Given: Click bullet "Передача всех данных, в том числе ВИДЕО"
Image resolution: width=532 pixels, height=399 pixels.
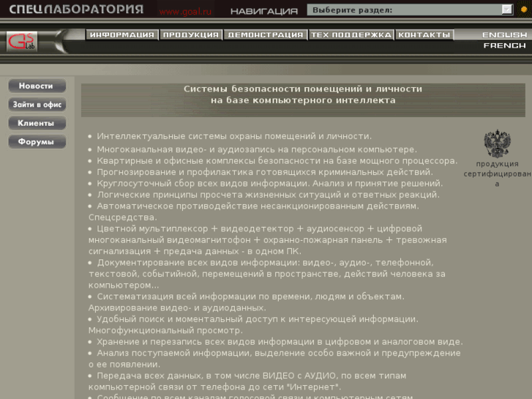Looking at the screenshot, I should [x=247, y=381].
